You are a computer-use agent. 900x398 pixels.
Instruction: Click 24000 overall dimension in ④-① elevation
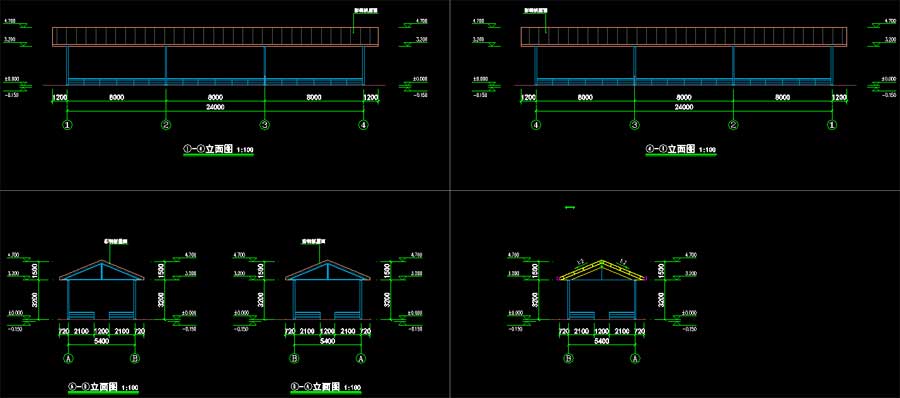(684, 107)
